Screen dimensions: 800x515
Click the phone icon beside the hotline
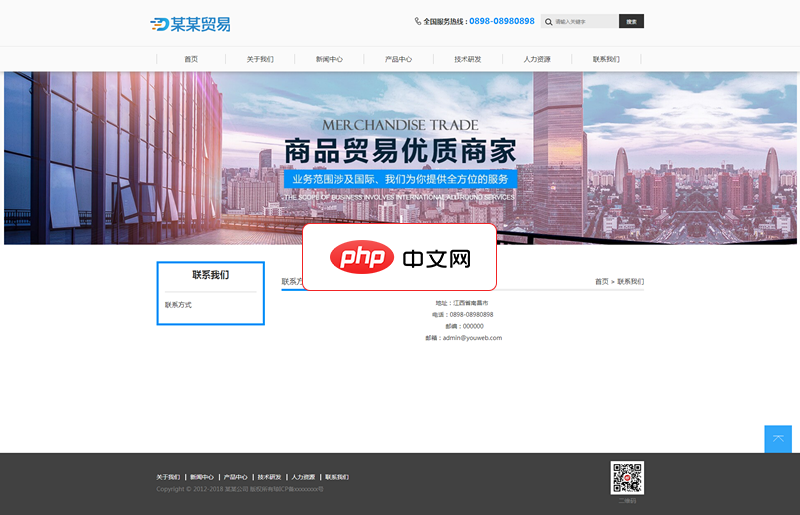pyautogui.click(x=418, y=21)
